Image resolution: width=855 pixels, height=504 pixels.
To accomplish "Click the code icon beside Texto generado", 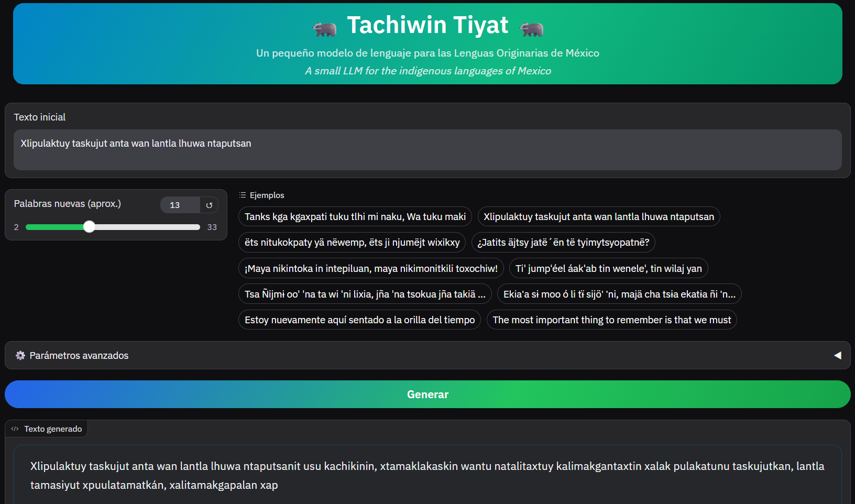I will (15, 429).
